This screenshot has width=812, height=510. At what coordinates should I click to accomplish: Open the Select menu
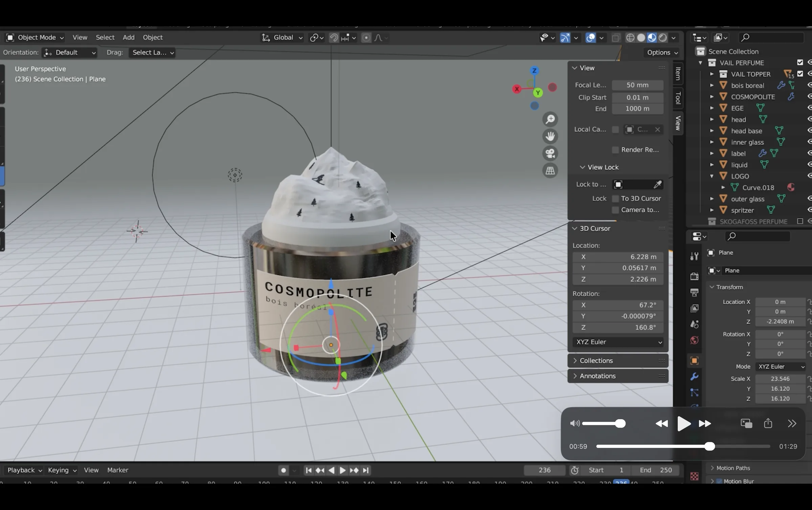(105, 37)
